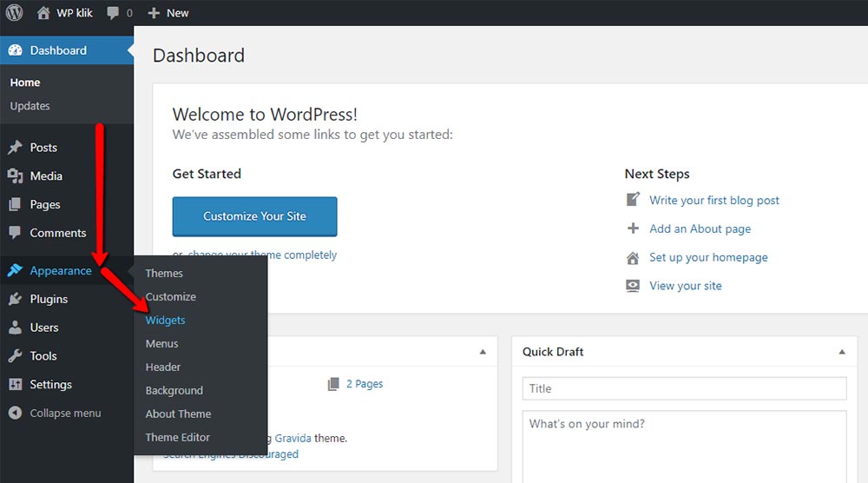Click the screen icon beside View your site
Image resolution: width=868 pixels, height=483 pixels.
(x=633, y=286)
